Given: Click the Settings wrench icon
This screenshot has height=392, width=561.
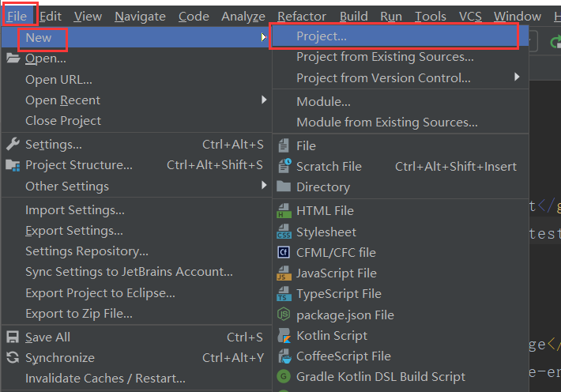Looking at the screenshot, I should 13,145.
